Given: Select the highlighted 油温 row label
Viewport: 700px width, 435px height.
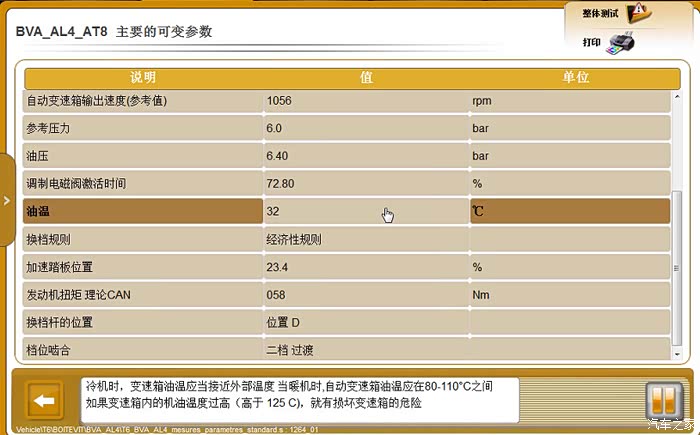Looking at the screenshot, I should click(143, 212).
